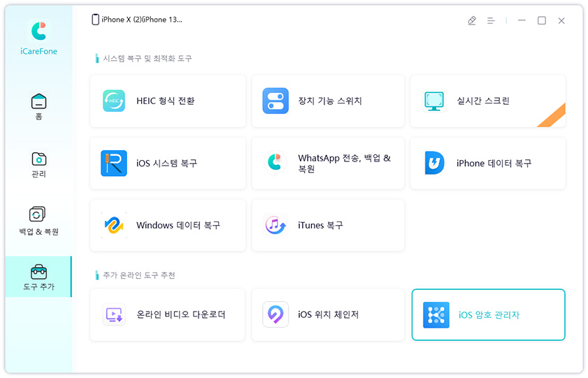This screenshot has width=588, height=378.
Task: Open iOS 시스템 복구 label
Action: pos(167,163)
